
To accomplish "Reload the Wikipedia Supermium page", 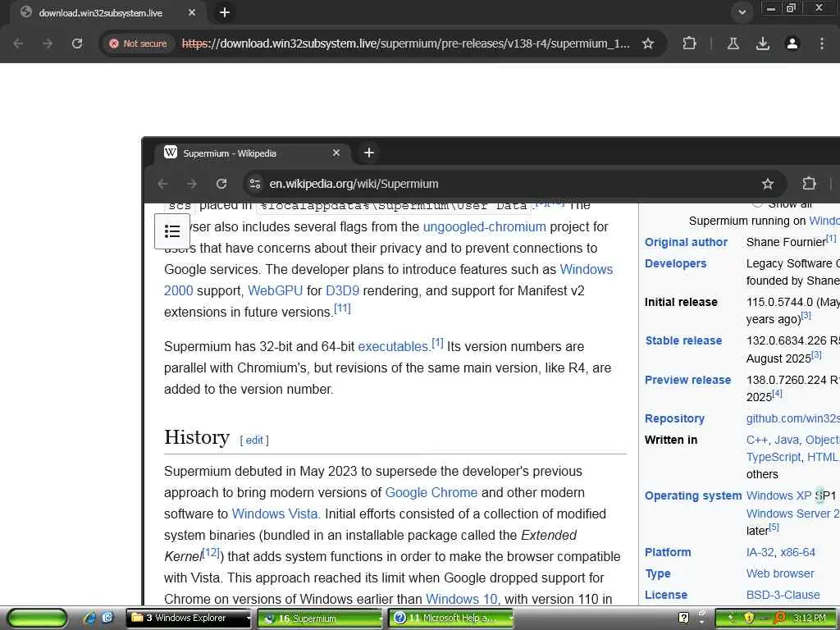I will (221, 184).
